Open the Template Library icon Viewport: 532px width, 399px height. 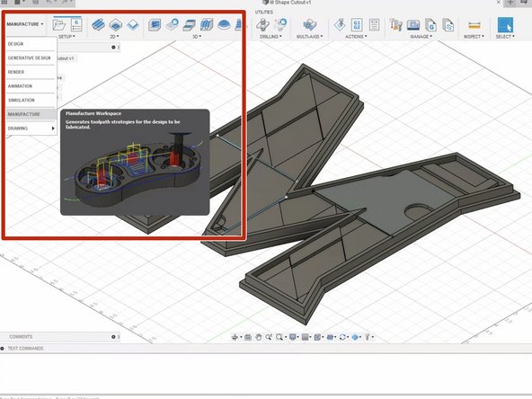coord(448,25)
